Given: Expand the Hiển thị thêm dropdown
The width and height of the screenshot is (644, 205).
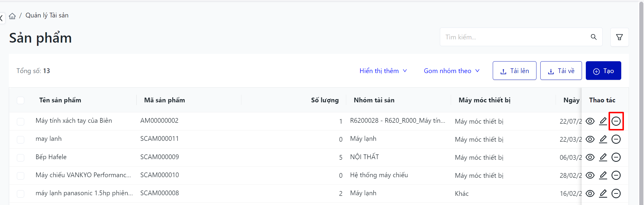Looking at the screenshot, I should pos(383,71).
